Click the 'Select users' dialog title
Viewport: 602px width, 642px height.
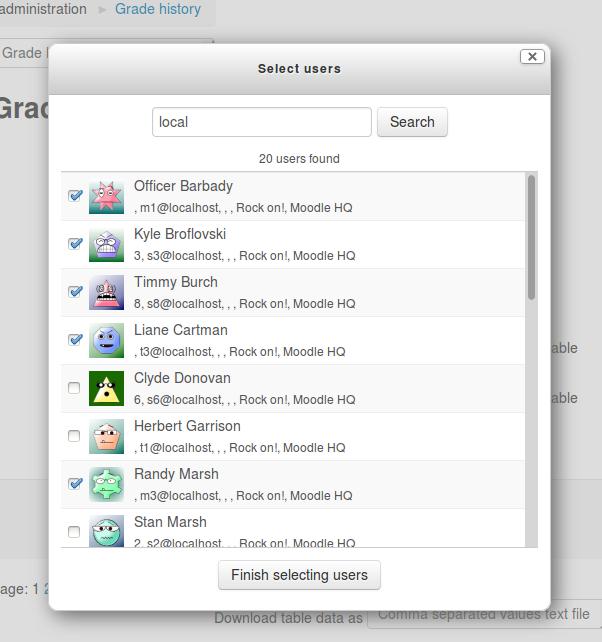tap(299, 68)
